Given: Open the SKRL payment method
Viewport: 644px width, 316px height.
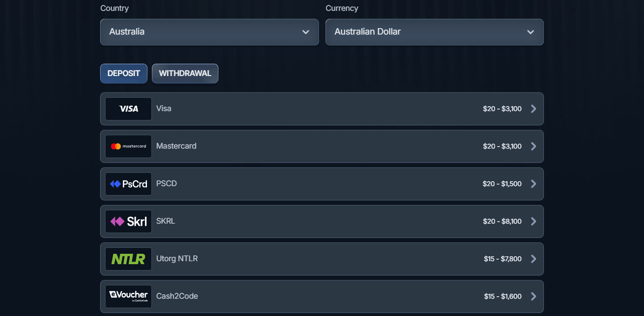Looking at the screenshot, I should [322, 221].
